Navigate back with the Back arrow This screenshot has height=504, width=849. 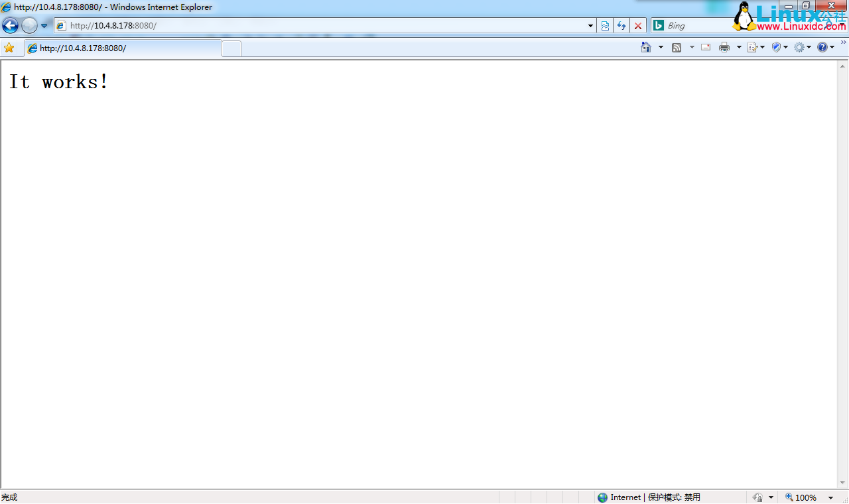9,25
